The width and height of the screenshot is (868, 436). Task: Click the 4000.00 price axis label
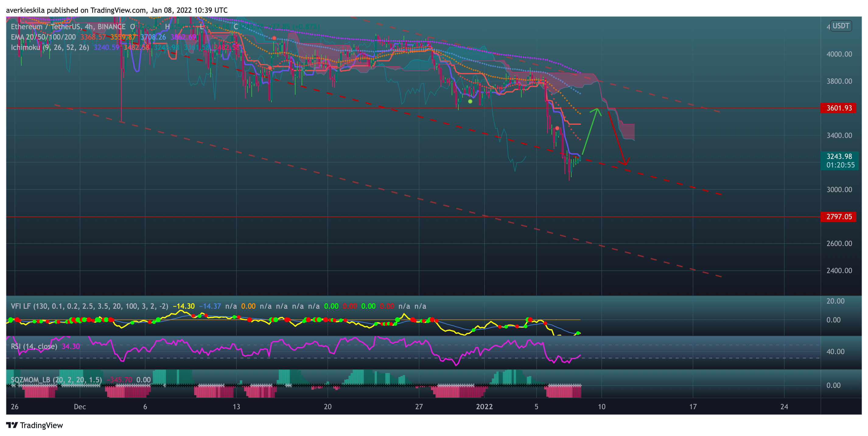tap(839, 54)
